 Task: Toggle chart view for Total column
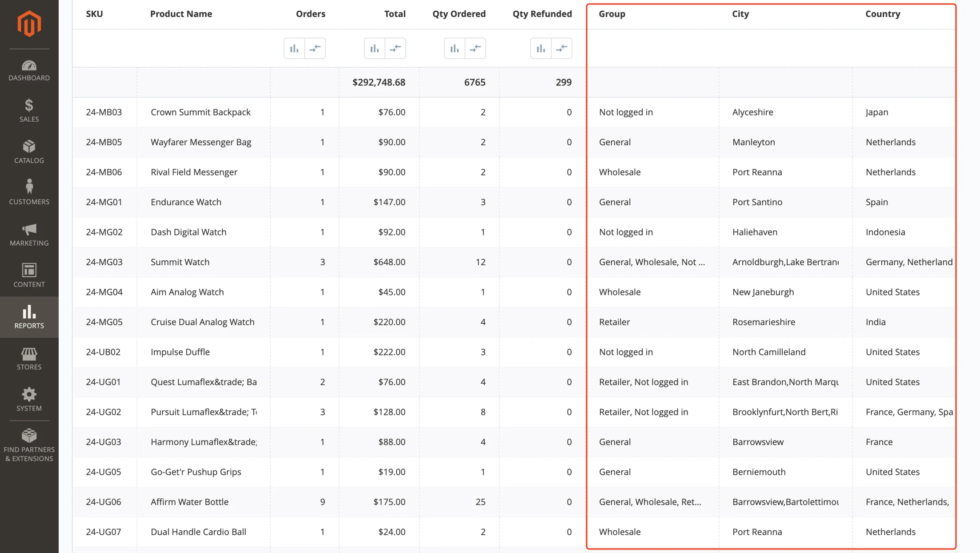point(375,48)
